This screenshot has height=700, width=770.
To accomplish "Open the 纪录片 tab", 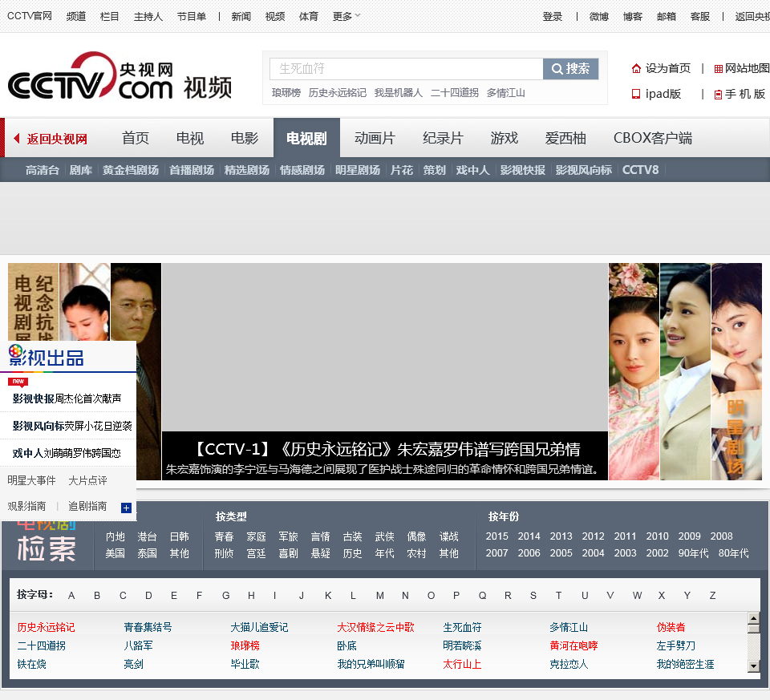I will [443, 138].
